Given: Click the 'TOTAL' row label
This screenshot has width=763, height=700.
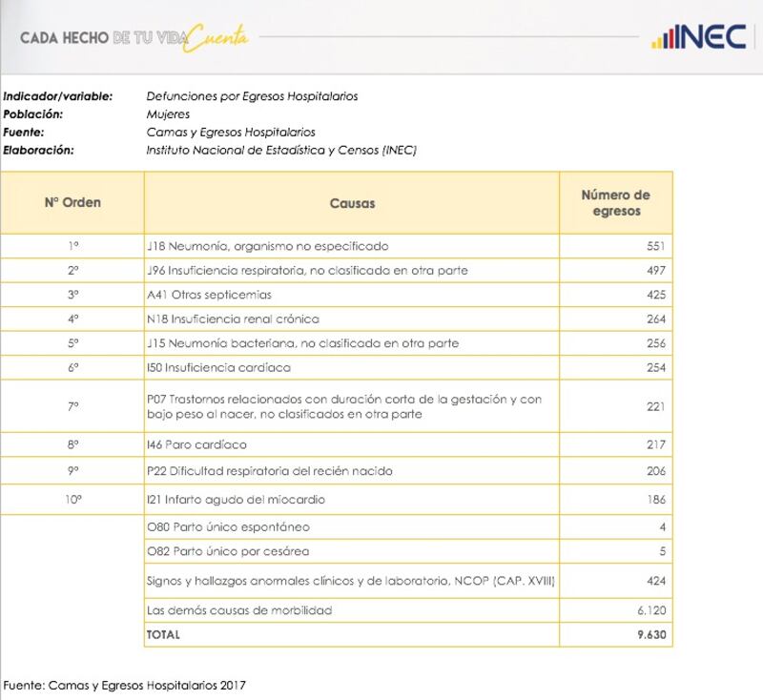Looking at the screenshot, I should point(163,635).
